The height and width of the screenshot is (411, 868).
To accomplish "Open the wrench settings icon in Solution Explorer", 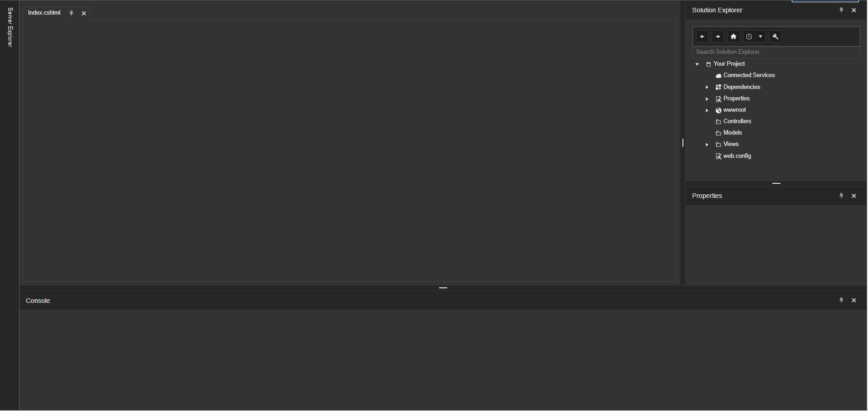I will tap(775, 36).
